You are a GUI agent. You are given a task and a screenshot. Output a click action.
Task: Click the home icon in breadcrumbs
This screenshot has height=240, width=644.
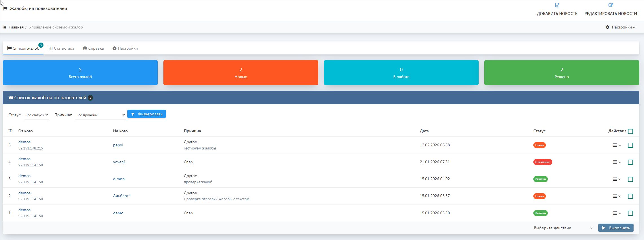5,27
